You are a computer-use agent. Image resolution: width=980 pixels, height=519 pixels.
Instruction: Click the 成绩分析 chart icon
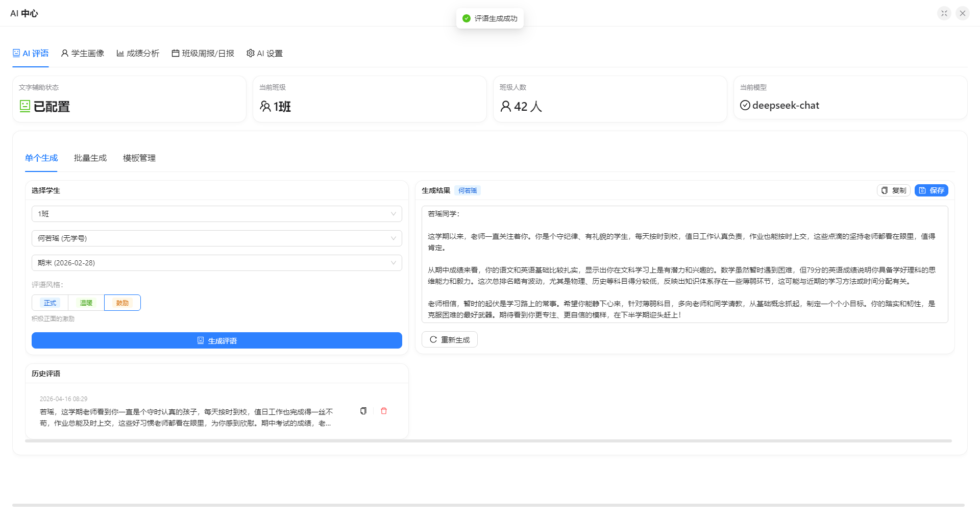[x=120, y=53]
